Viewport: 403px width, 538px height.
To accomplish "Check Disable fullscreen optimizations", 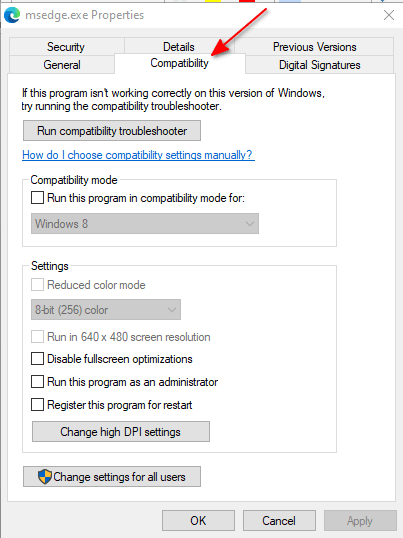I will pyautogui.click(x=37, y=359).
